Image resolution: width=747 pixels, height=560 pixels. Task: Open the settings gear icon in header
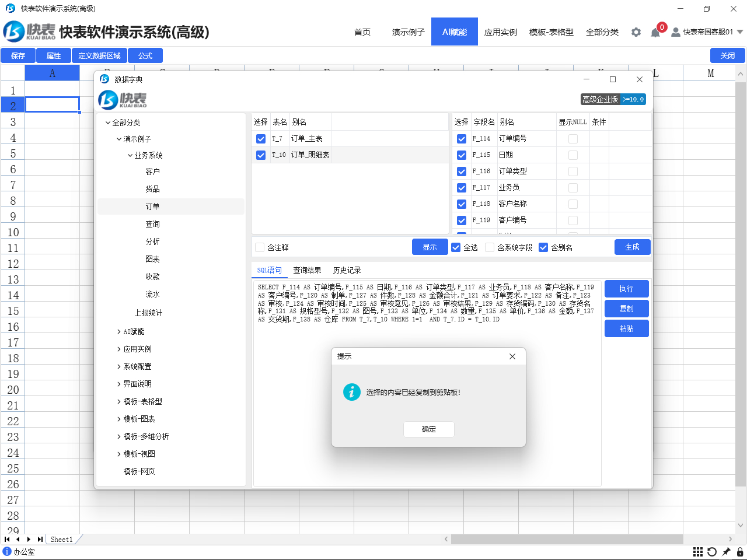636,32
